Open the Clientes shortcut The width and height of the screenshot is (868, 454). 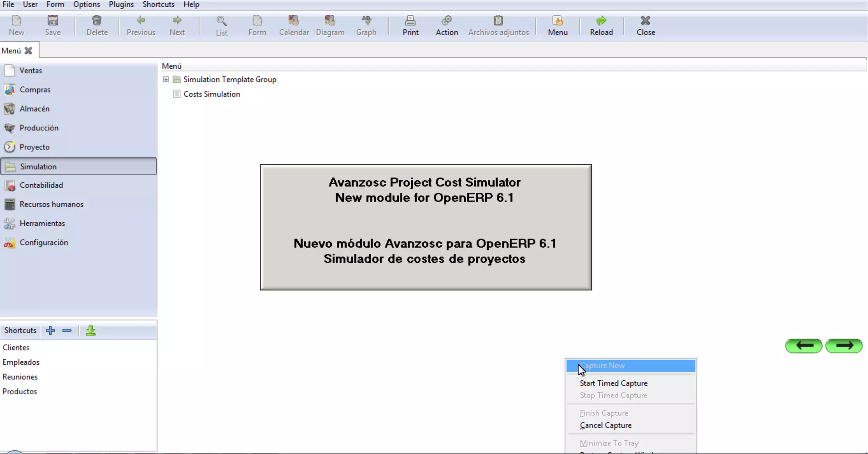click(x=16, y=348)
